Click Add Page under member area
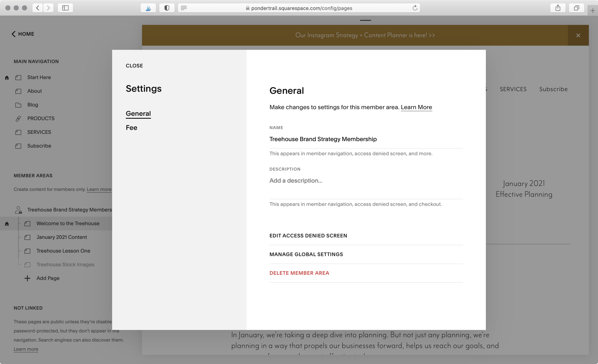 click(48, 278)
